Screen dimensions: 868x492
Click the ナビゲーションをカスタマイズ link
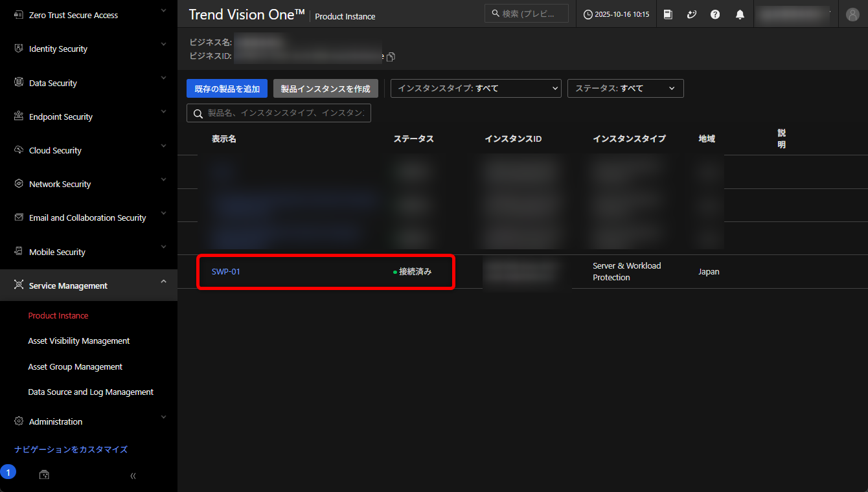tap(71, 449)
